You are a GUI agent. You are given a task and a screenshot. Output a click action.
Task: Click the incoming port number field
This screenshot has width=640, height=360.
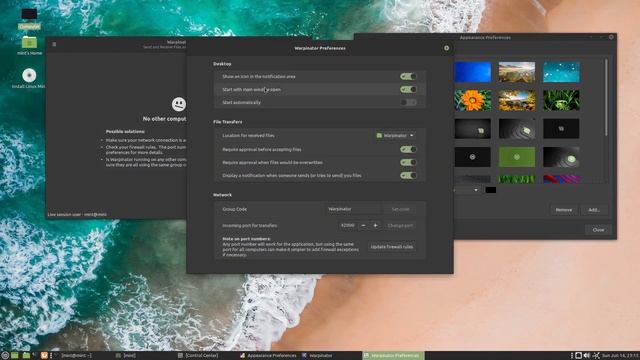[x=347, y=225]
